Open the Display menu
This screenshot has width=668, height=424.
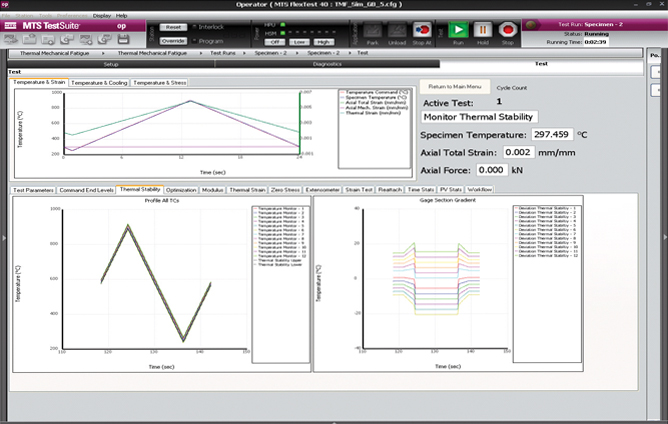102,16
